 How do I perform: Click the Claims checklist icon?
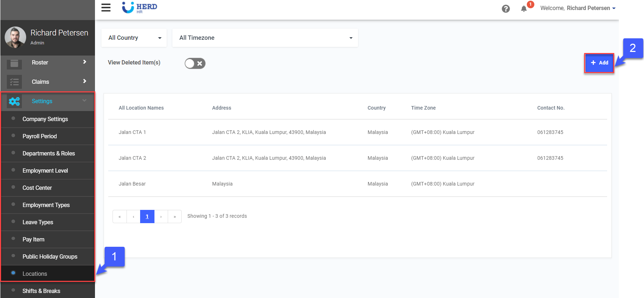click(14, 82)
